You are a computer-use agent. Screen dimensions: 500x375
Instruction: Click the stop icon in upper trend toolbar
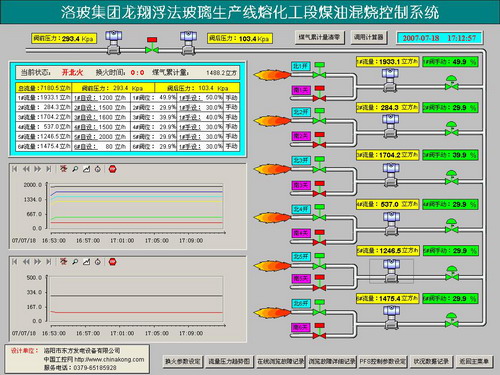[x=113, y=169]
